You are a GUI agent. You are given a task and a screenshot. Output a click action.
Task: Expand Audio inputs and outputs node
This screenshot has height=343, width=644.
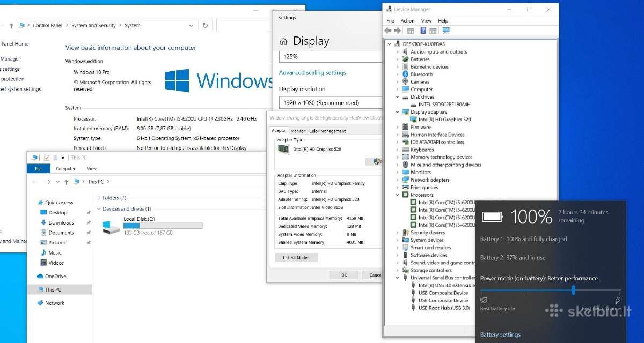[398, 52]
